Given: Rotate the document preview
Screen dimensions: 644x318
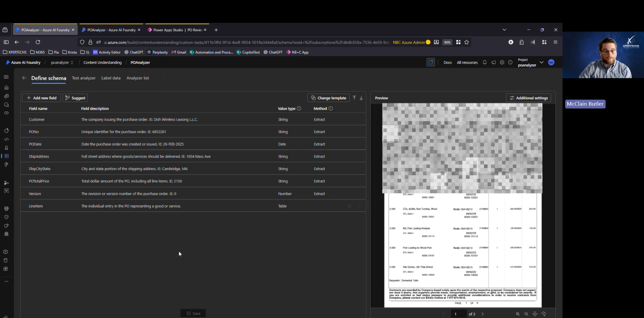Looking at the screenshot, I should [x=543, y=314].
